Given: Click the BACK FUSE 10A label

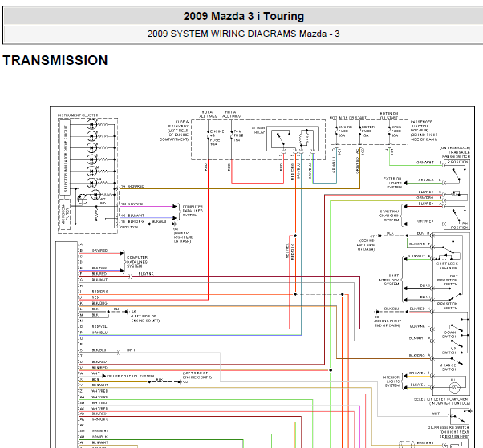Looking at the screenshot, I should point(396,131).
